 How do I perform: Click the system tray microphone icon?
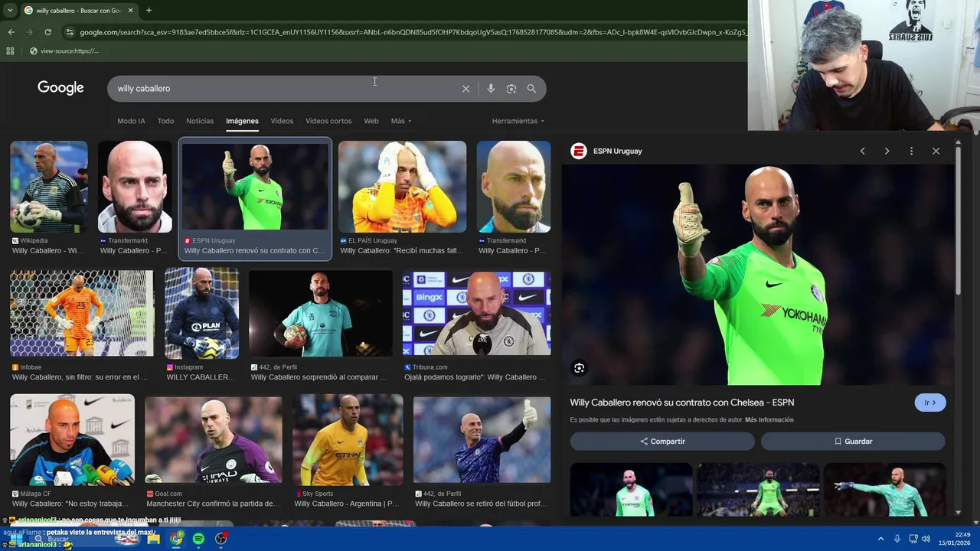(897, 539)
